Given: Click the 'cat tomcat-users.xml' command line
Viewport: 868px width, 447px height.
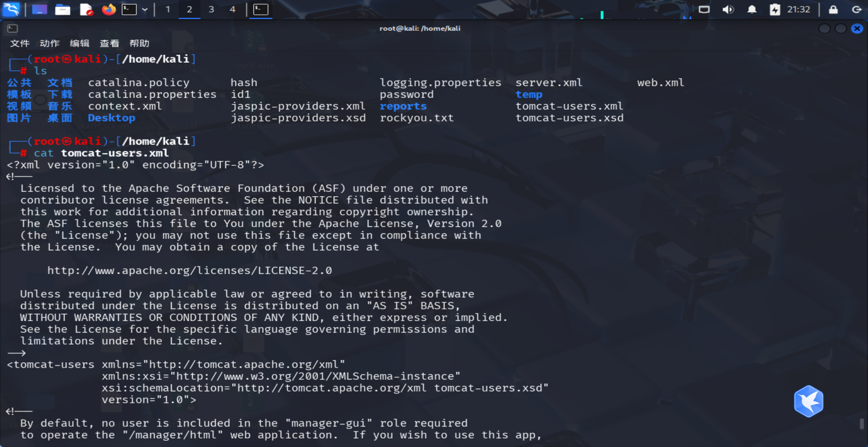Looking at the screenshot, I should 101,153.
